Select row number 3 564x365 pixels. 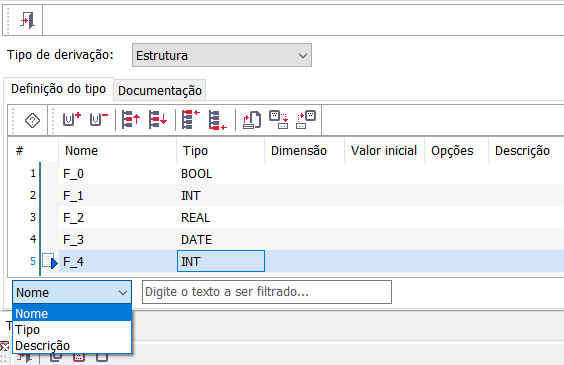click(x=33, y=217)
